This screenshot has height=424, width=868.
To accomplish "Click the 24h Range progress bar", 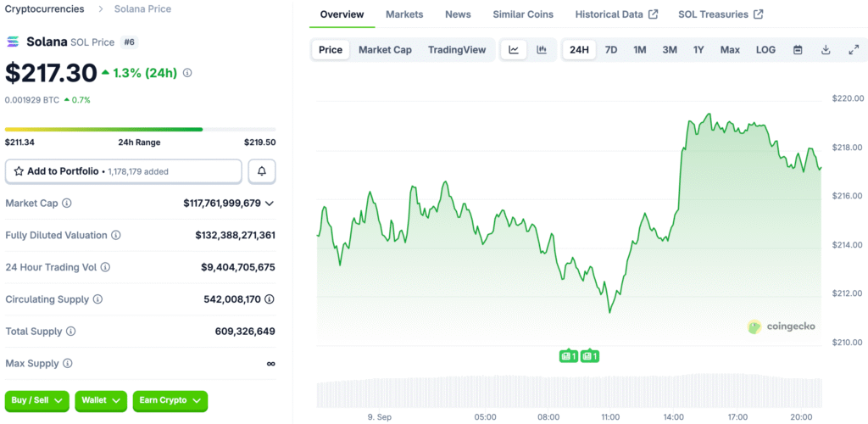I will pyautogui.click(x=140, y=130).
